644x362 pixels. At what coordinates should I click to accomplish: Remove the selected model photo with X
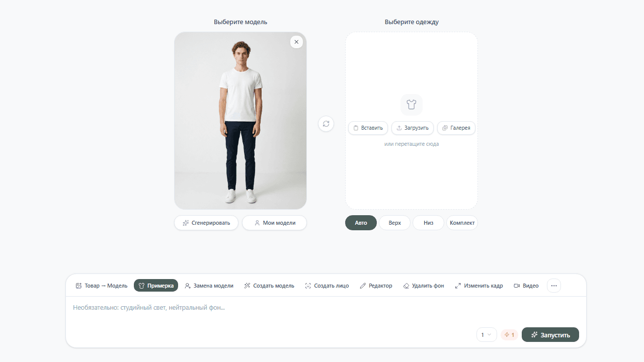point(296,42)
